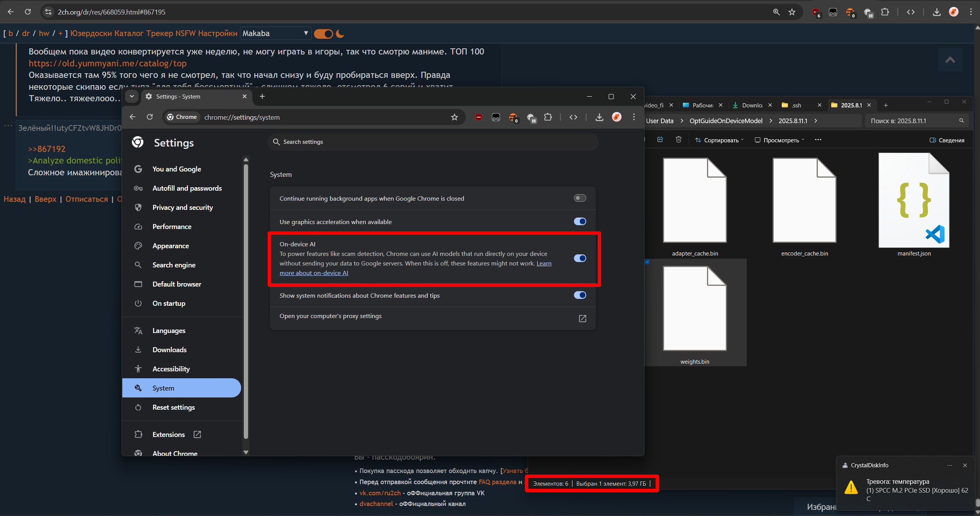This screenshot has height=516, width=980.
Task: Reload the chrome://settings/system page
Action: pyautogui.click(x=150, y=117)
